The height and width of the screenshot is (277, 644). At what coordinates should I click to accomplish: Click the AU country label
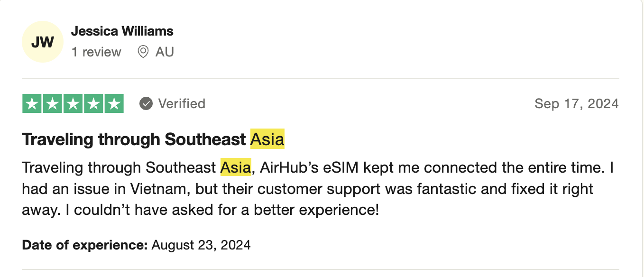point(165,52)
